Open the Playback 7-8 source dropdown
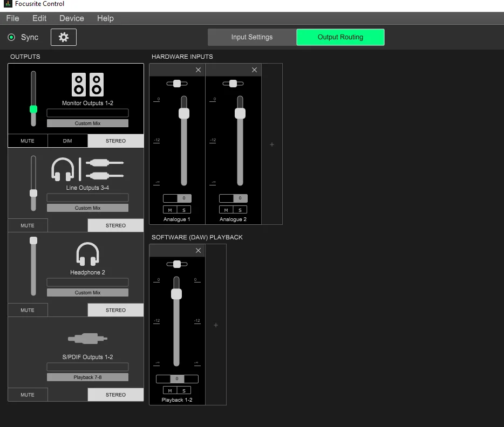Image resolution: width=504 pixels, height=427 pixels. [x=87, y=377]
